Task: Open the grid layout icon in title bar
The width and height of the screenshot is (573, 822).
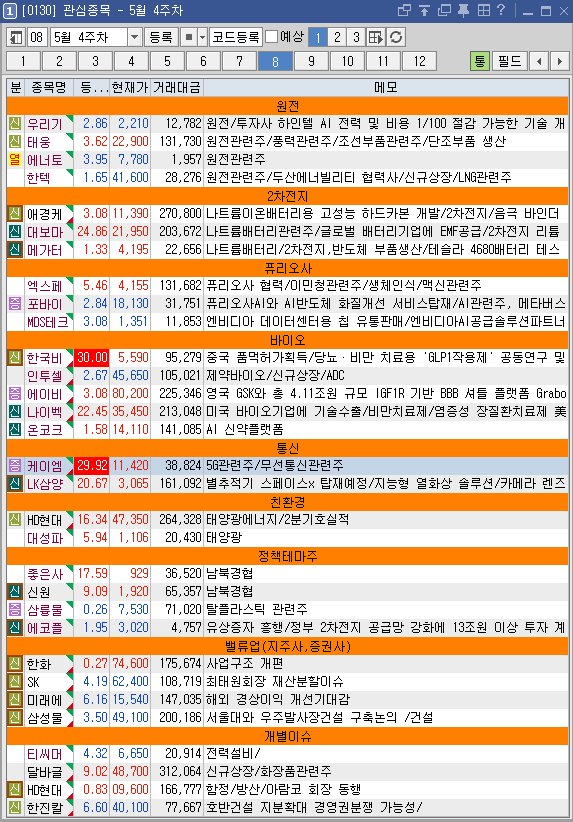Action: 483,10
